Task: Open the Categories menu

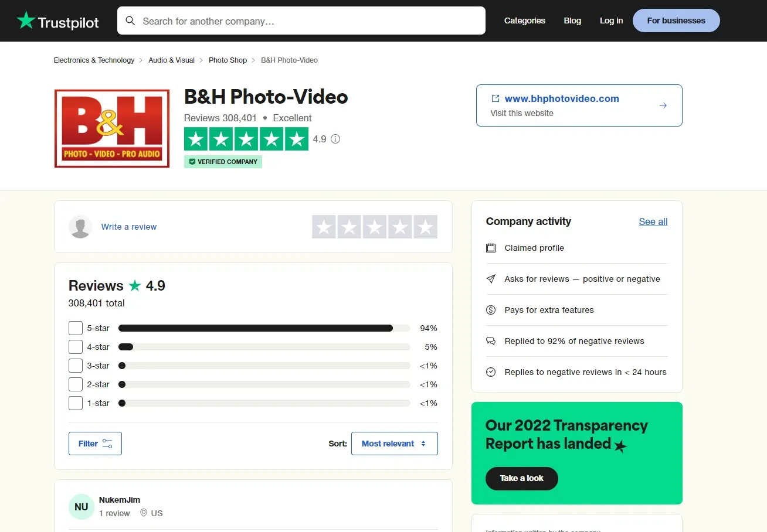Action: [524, 21]
